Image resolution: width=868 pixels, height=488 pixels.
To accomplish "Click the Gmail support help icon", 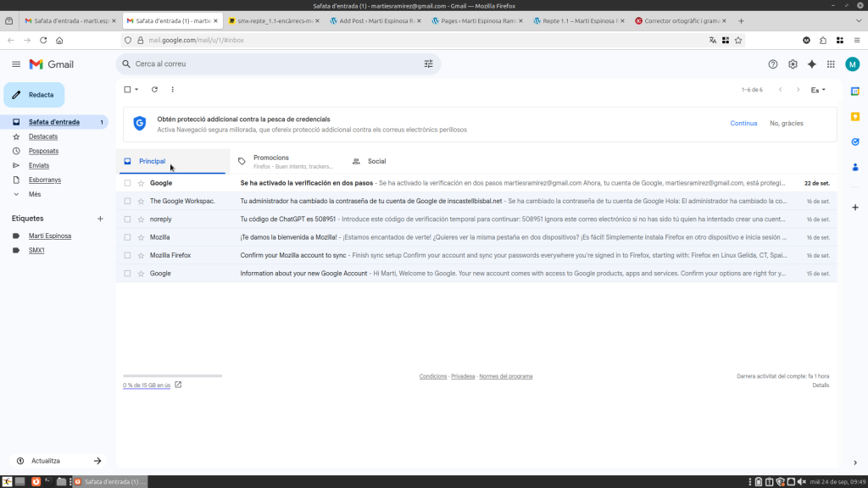I will click(772, 64).
